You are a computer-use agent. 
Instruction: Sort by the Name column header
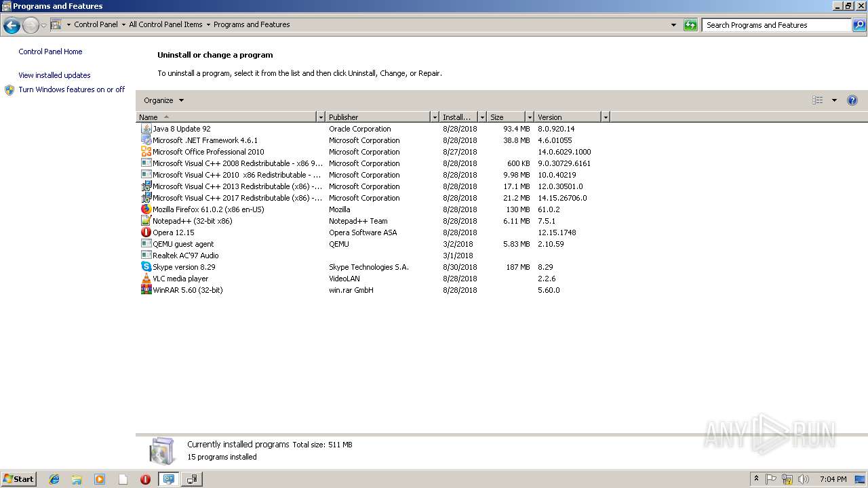(x=226, y=117)
